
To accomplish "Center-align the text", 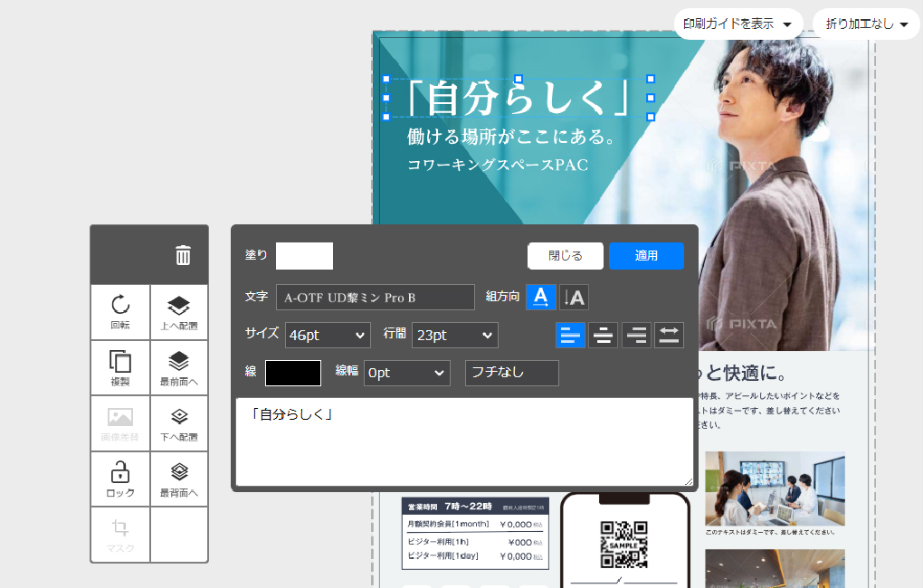I will pyautogui.click(x=604, y=335).
